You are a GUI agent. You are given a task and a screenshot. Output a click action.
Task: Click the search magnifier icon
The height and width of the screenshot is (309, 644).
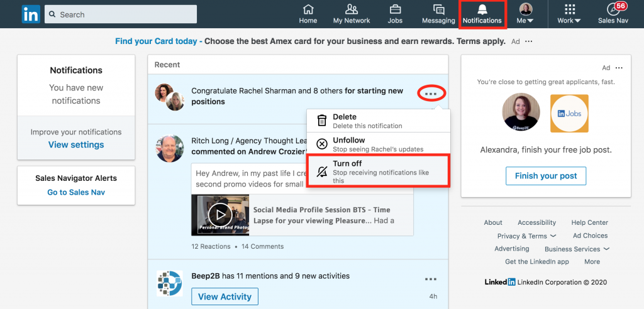[x=52, y=14]
